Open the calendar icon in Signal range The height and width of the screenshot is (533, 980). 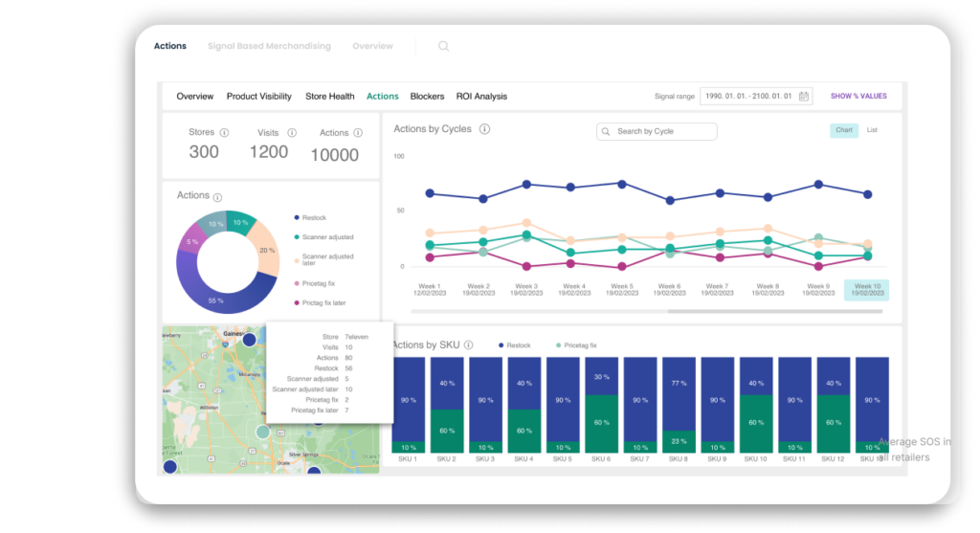click(x=804, y=97)
